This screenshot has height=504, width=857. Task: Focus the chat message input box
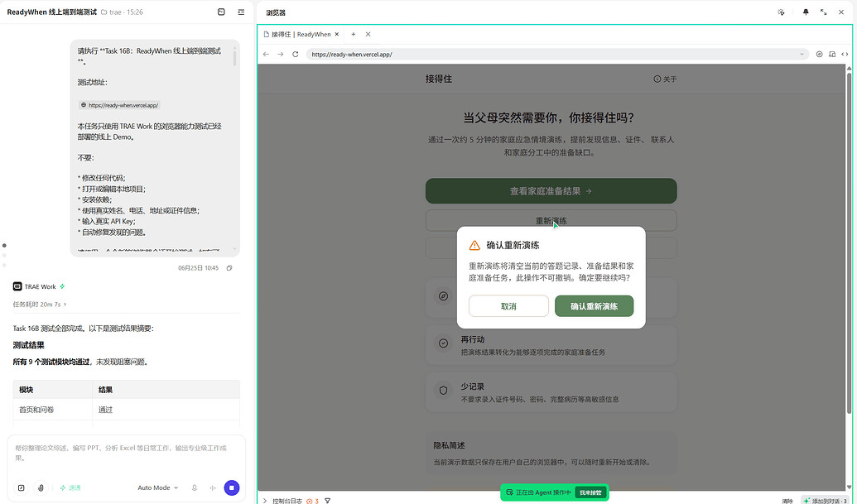tap(126, 454)
